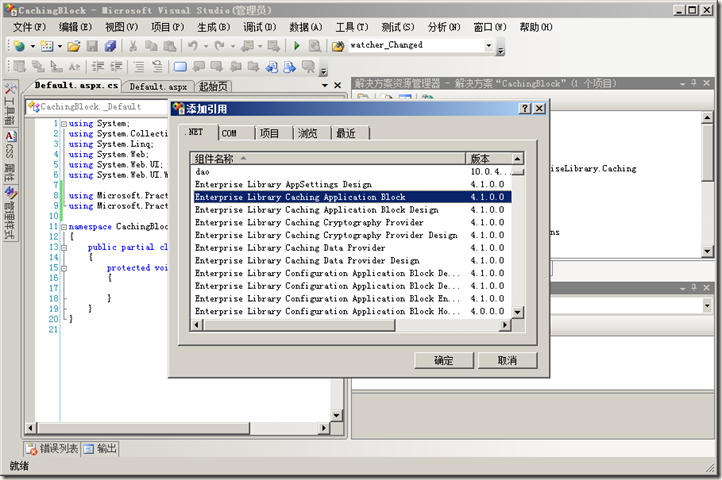Click the green Start Debugging arrow
Screen dimensions: 722x480
pyautogui.click(x=297, y=46)
